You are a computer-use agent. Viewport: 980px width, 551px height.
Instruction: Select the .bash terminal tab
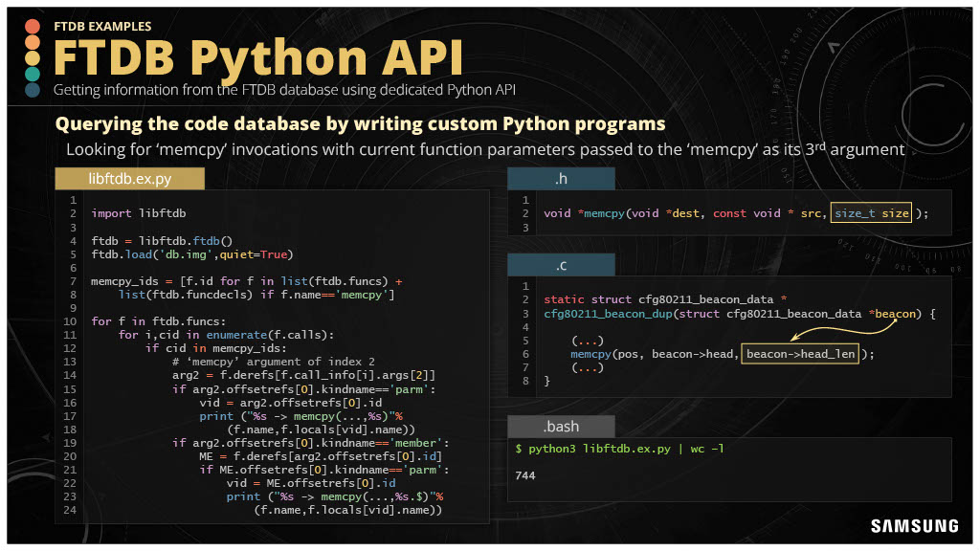pyautogui.click(x=561, y=426)
